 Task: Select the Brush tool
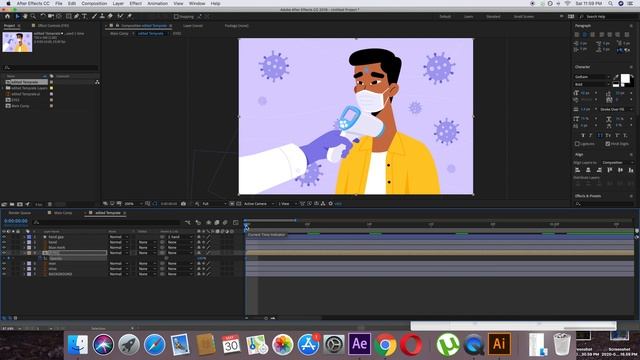[94, 16]
